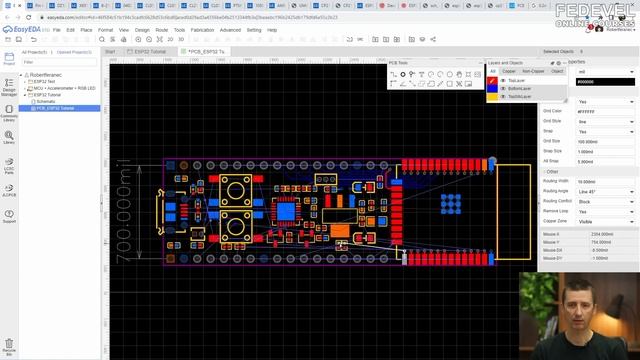Click the Save icon in toolbar
The width and height of the screenshot is (640, 360).
coord(19,40)
